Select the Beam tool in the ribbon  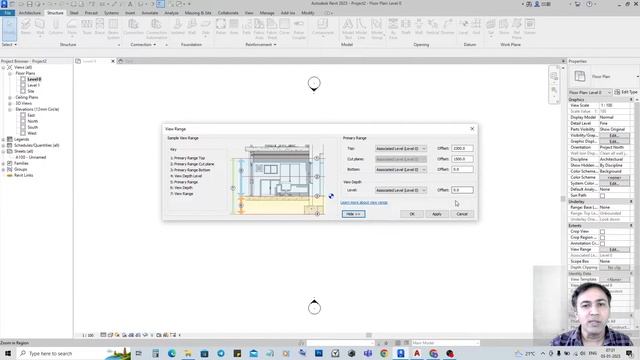(25, 27)
